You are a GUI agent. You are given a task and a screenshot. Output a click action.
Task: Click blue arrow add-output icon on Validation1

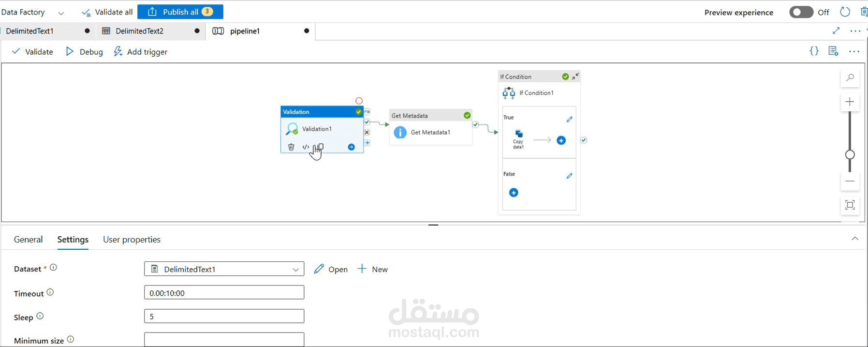[x=351, y=147]
